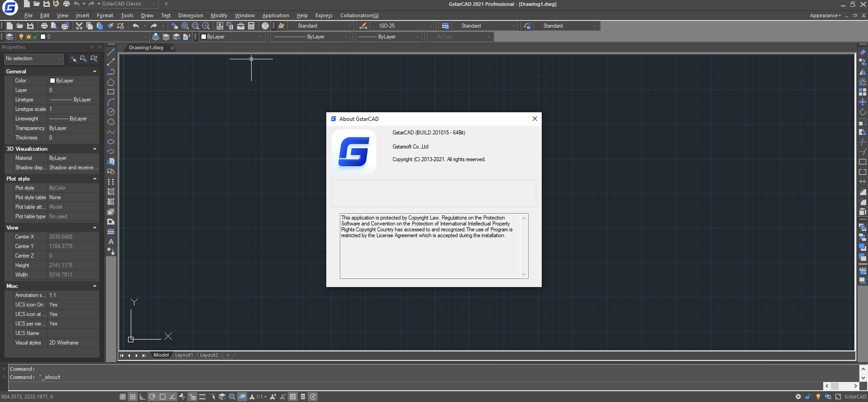Toggle Ortho mode in status bar

142,397
